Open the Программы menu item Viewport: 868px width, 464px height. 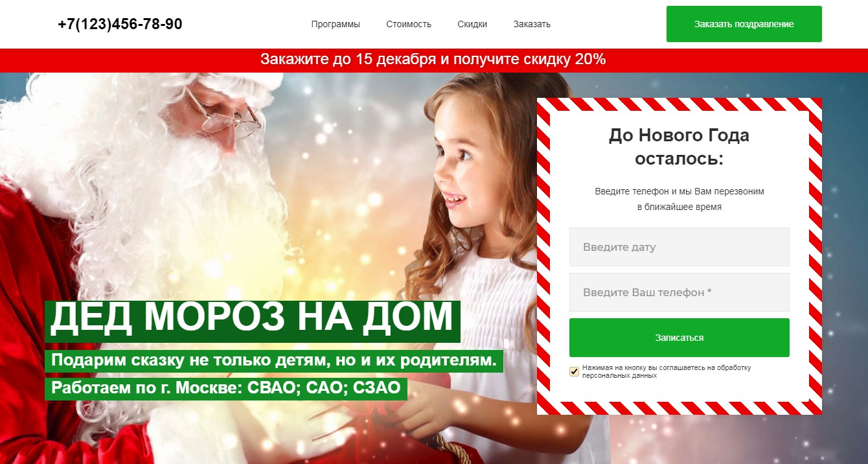pyautogui.click(x=336, y=24)
